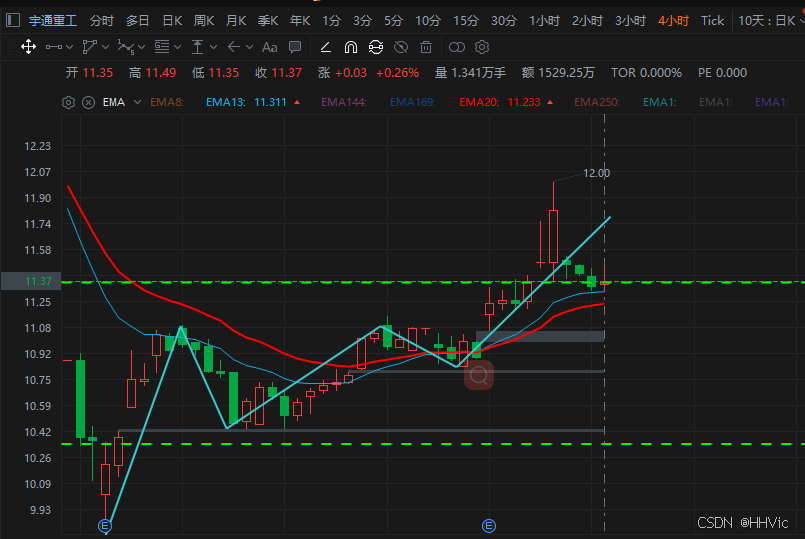Select the polygon shape drawing tool
This screenshot has height=539, width=805.
click(x=90, y=47)
